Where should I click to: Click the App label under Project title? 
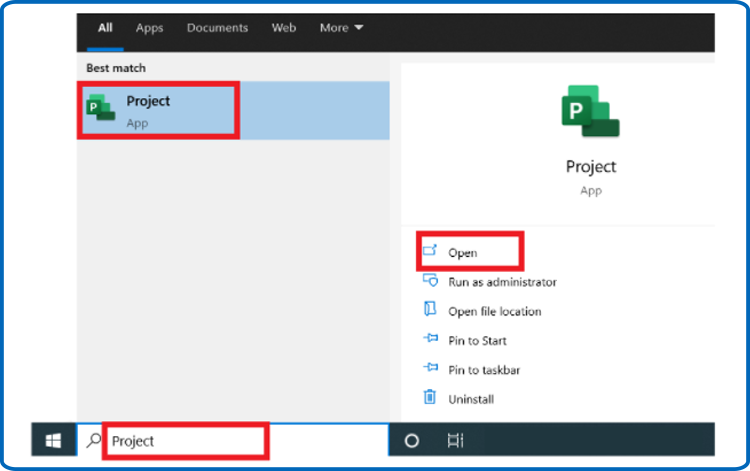click(x=591, y=191)
